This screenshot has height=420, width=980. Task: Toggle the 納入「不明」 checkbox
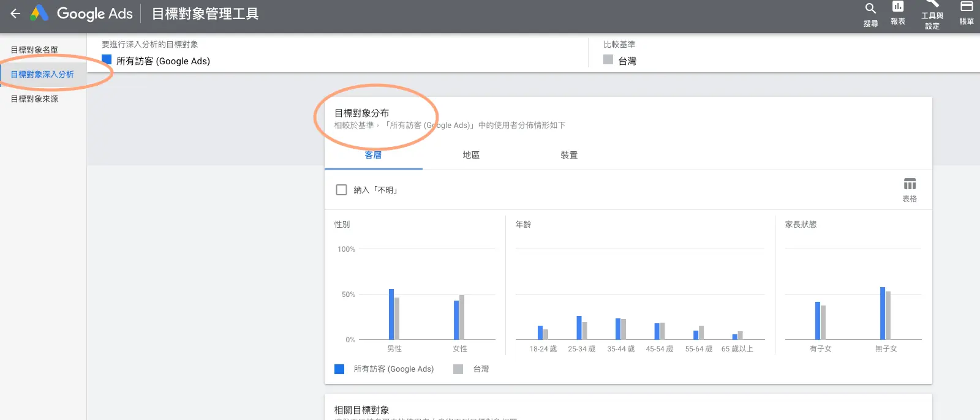tap(341, 190)
